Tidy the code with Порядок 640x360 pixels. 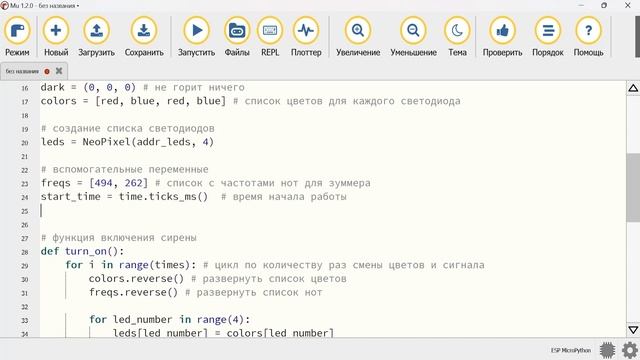click(x=548, y=36)
